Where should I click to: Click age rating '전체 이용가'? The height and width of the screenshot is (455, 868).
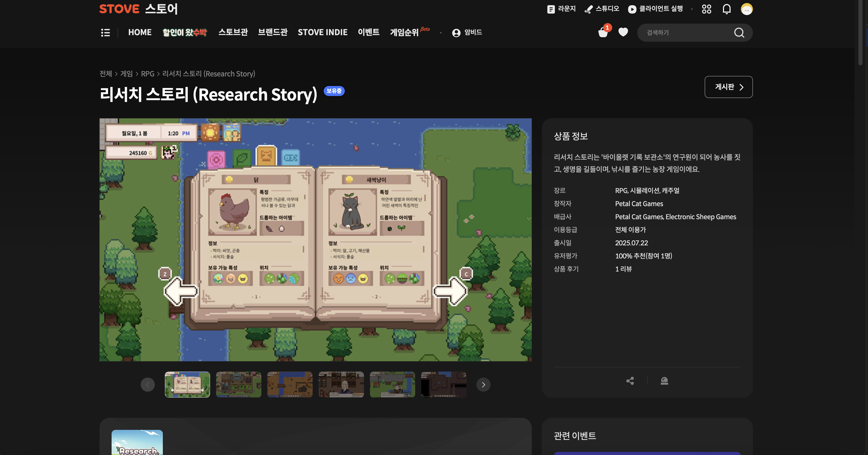pyautogui.click(x=631, y=230)
